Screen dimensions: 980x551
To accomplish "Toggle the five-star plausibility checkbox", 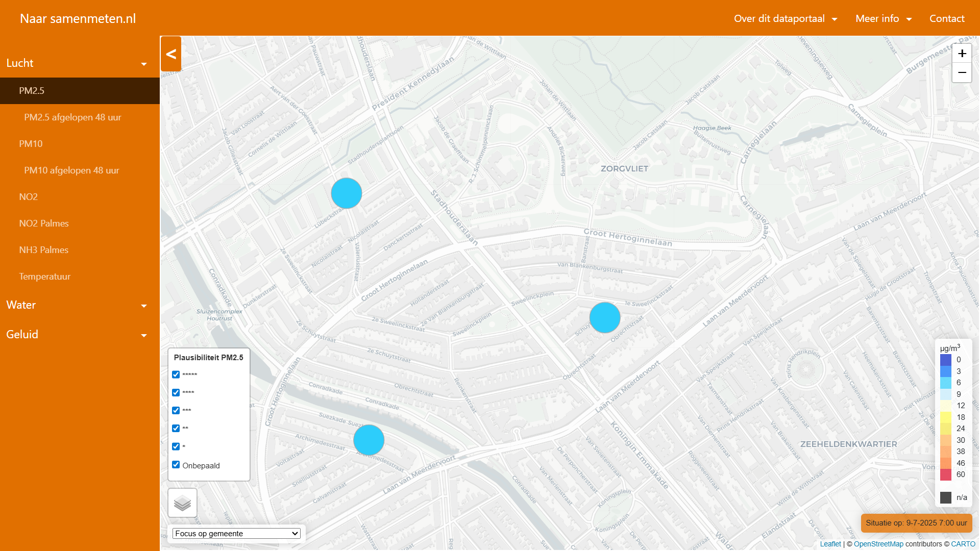I will point(176,374).
